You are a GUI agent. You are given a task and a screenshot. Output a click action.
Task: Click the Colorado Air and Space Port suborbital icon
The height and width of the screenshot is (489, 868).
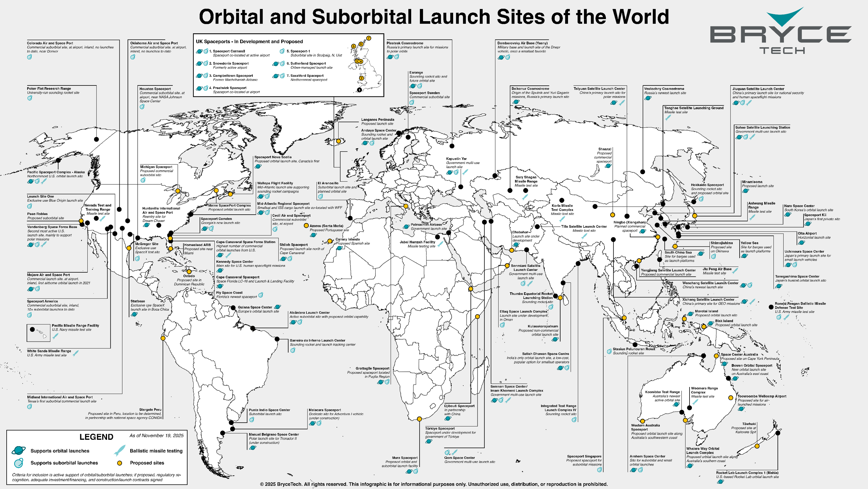[29, 57]
